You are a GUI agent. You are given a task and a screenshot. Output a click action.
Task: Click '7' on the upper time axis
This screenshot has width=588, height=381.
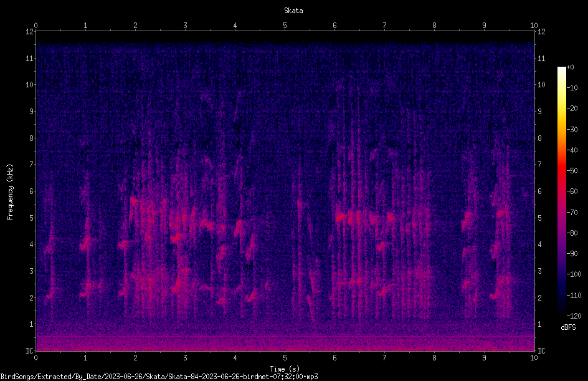pos(384,26)
